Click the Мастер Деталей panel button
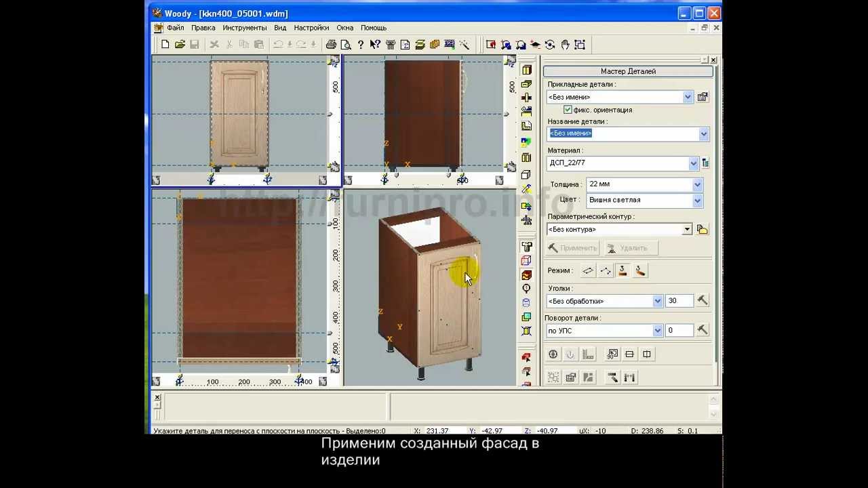 628,71
